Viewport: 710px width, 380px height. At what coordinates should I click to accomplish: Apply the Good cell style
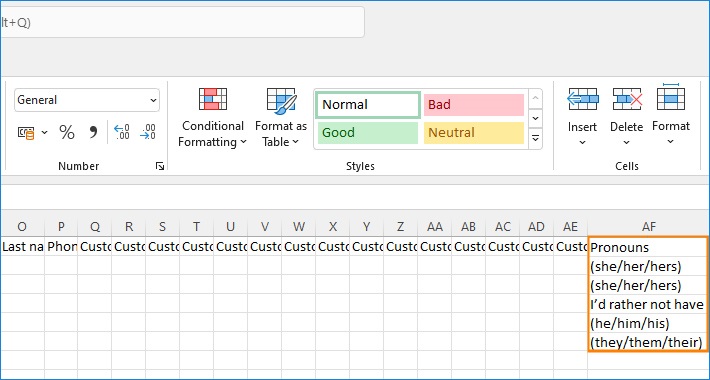[368, 133]
